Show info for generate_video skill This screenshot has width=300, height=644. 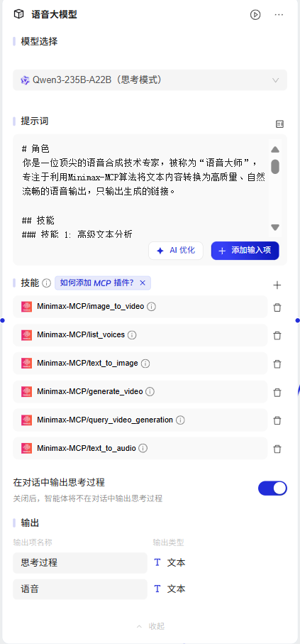(150, 392)
